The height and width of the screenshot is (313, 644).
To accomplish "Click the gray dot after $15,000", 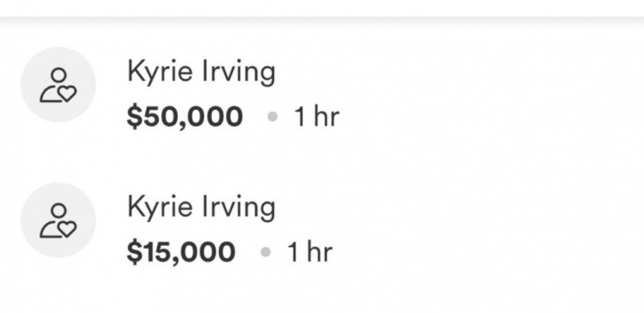I will (265, 252).
